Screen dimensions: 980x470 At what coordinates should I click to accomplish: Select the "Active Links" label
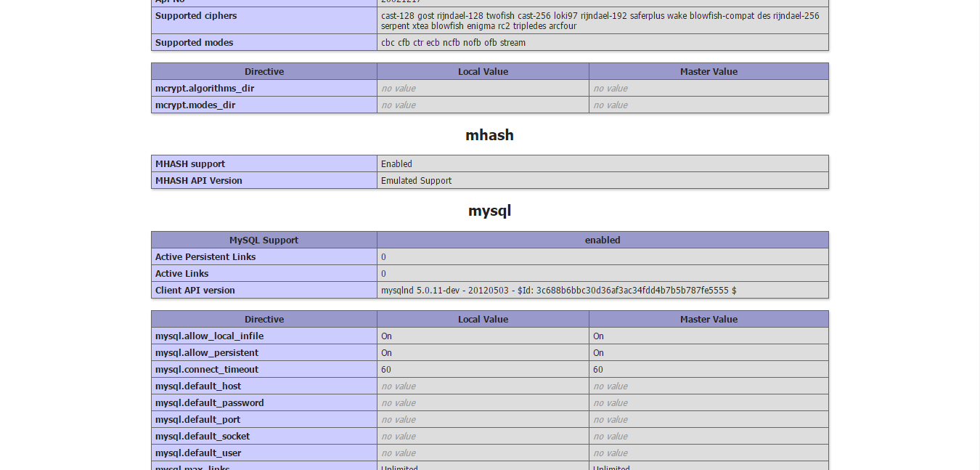182,273
